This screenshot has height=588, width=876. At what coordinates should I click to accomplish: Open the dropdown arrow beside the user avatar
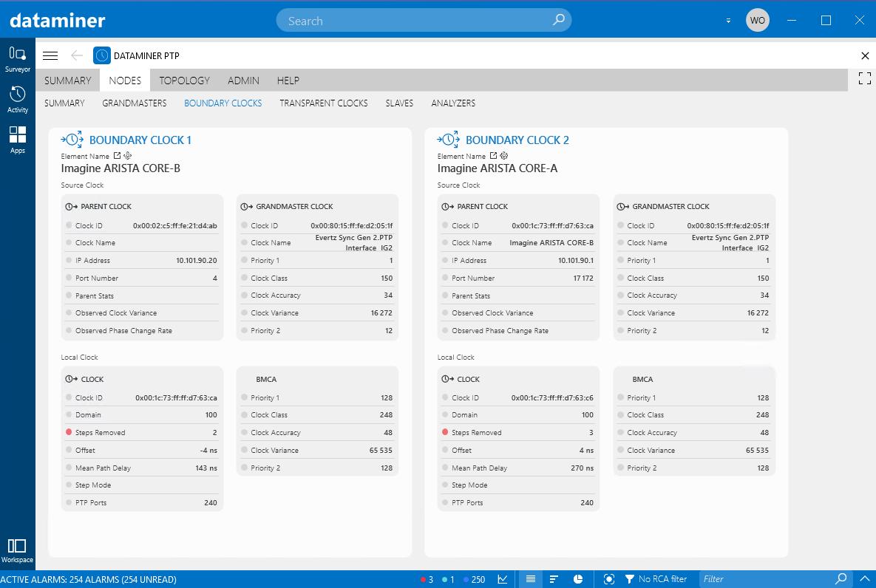728,21
